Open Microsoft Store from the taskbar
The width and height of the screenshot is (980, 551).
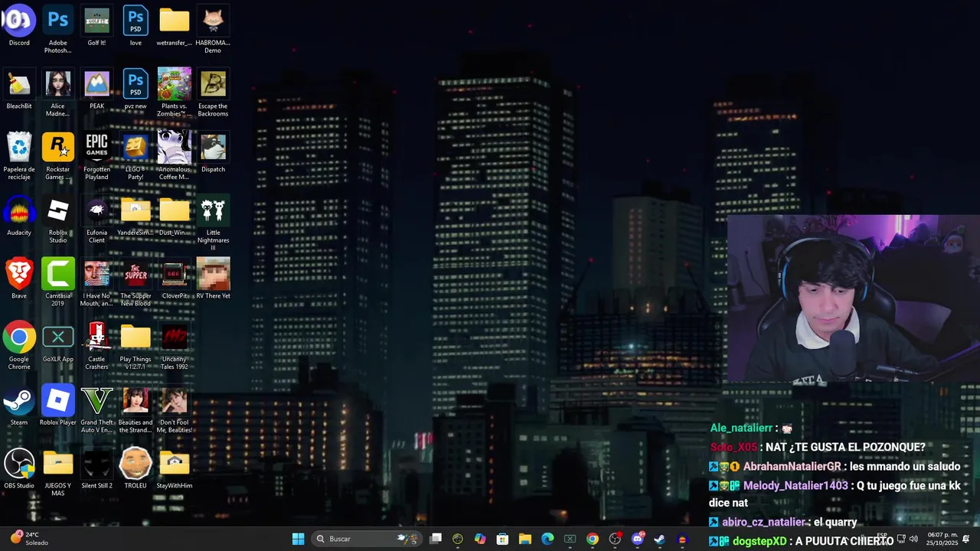pos(502,539)
